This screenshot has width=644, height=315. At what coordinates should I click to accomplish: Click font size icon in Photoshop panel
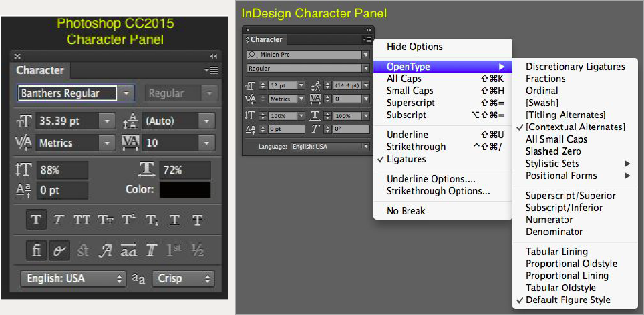click(x=24, y=121)
